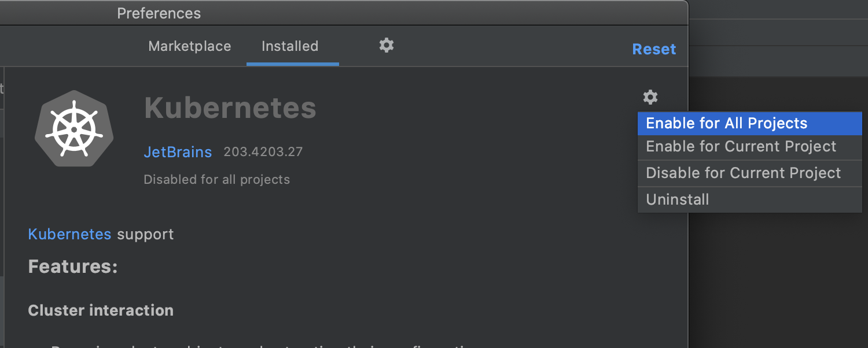Click the Kubernetes helm wheel logo
This screenshot has width=868, height=348.
(x=73, y=128)
